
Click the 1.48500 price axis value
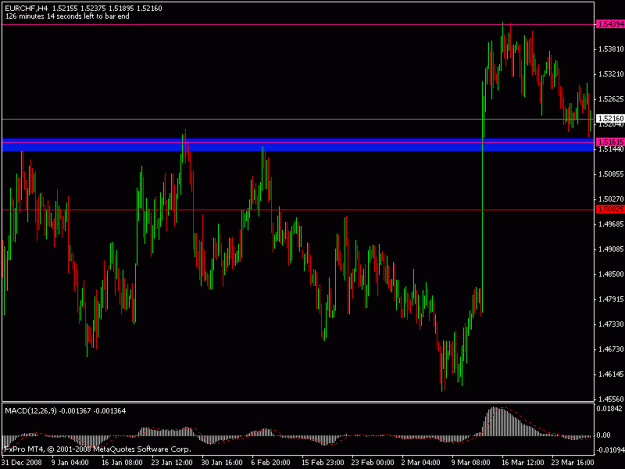click(611, 274)
